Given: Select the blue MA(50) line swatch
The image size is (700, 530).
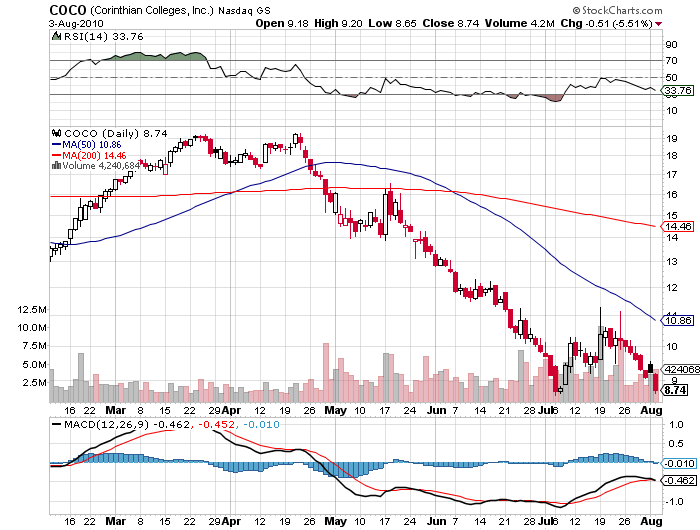Looking at the screenshot, I should tap(56, 145).
